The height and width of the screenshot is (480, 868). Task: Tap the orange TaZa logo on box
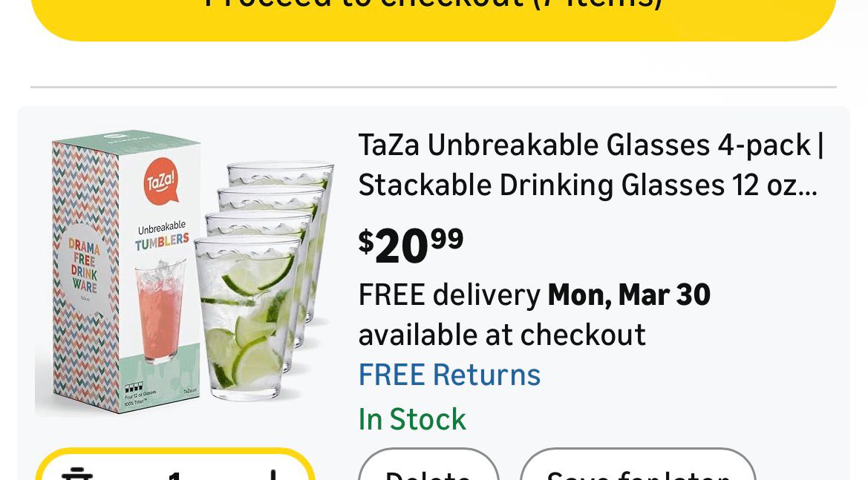tap(160, 181)
